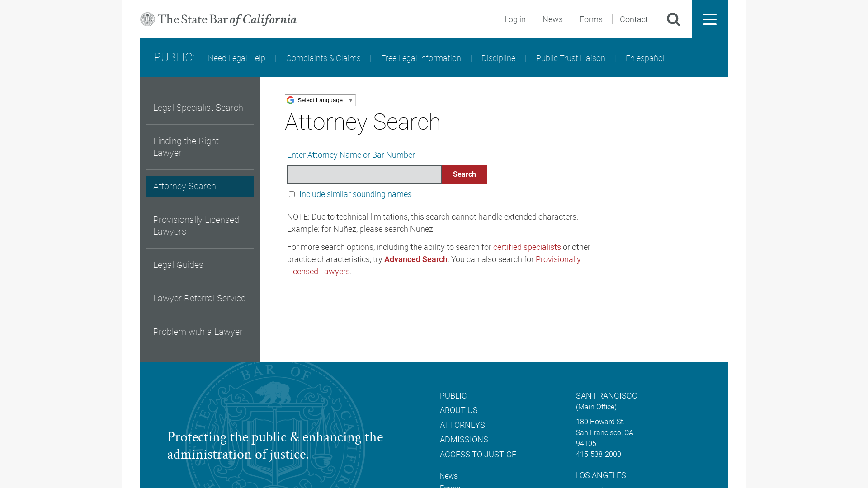Screen dimensions: 868x488
Task: Click the LOS ANGELES office heading
Action: pos(601,475)
